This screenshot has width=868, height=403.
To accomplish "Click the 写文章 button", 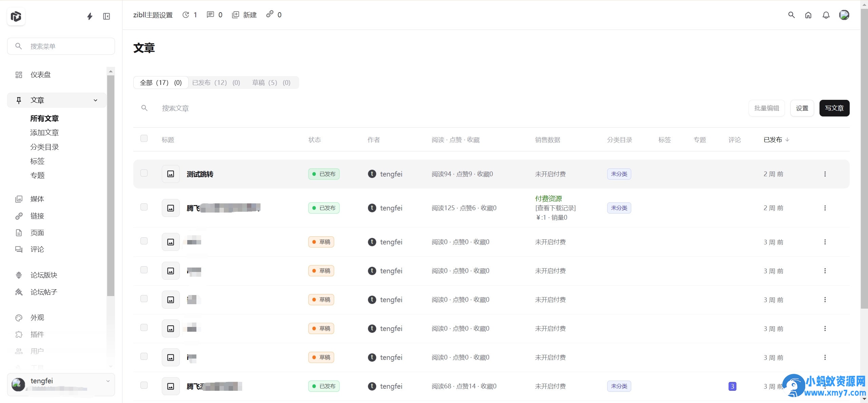I will 834,108.
